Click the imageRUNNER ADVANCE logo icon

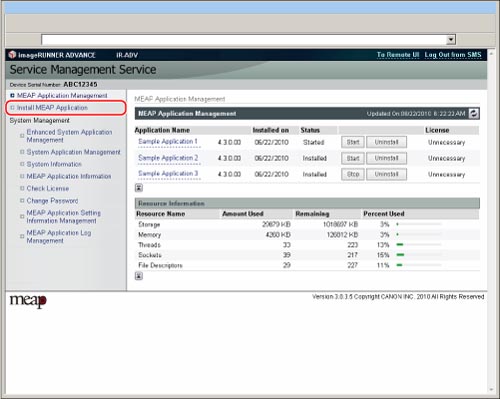[x=12, y=54]
